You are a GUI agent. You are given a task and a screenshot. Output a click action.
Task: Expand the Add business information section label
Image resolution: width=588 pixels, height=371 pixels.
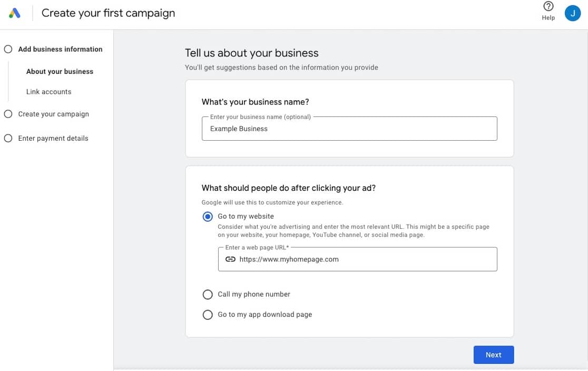point(60,49)
